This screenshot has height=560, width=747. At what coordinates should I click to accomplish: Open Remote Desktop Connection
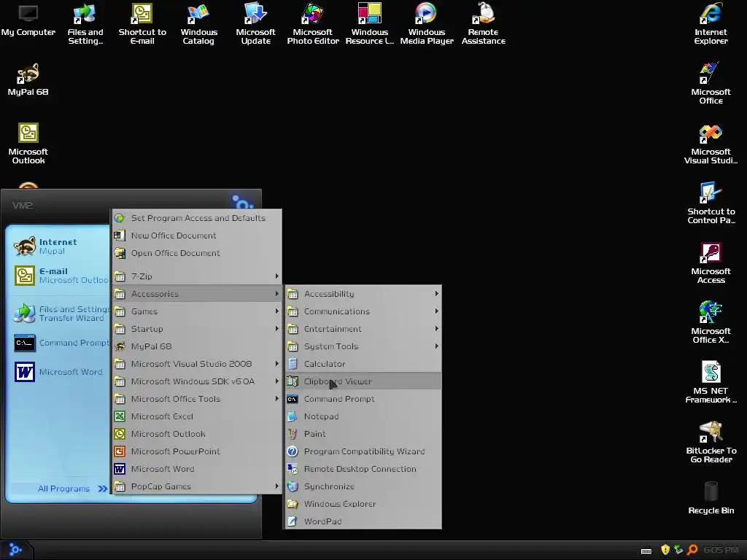pyautogui.click(x=363, y=469)
